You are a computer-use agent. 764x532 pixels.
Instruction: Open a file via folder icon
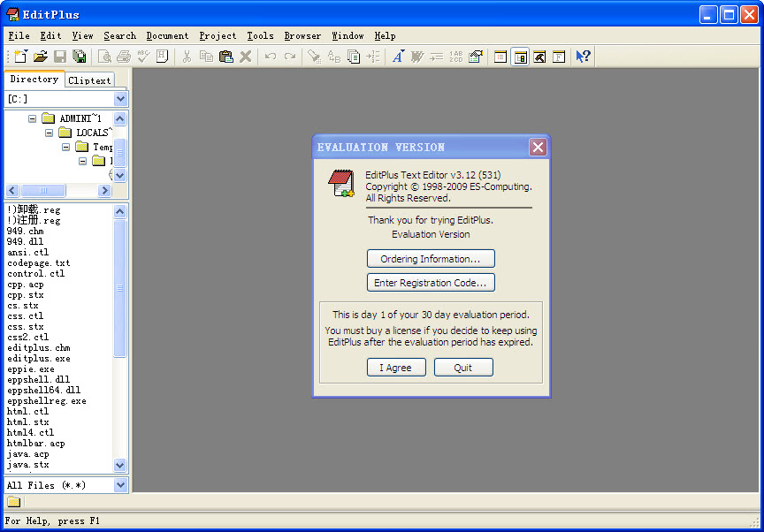[41, 57]
